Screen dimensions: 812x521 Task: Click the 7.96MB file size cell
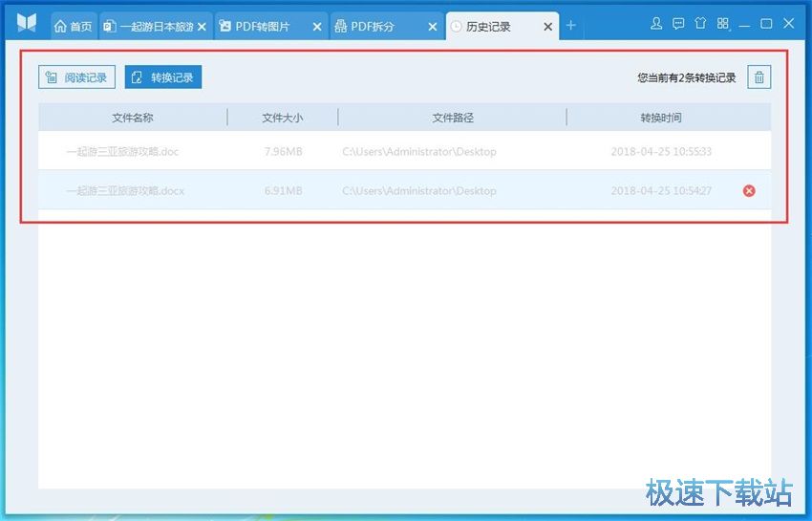pyautogui.click(x=284, y=151)
